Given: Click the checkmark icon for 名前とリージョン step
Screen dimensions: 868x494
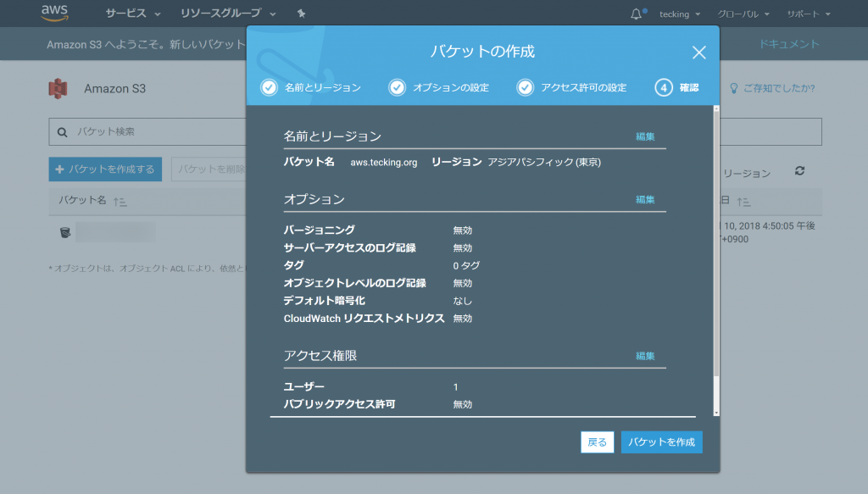Looking at the screenshot, I should (269, 87).
